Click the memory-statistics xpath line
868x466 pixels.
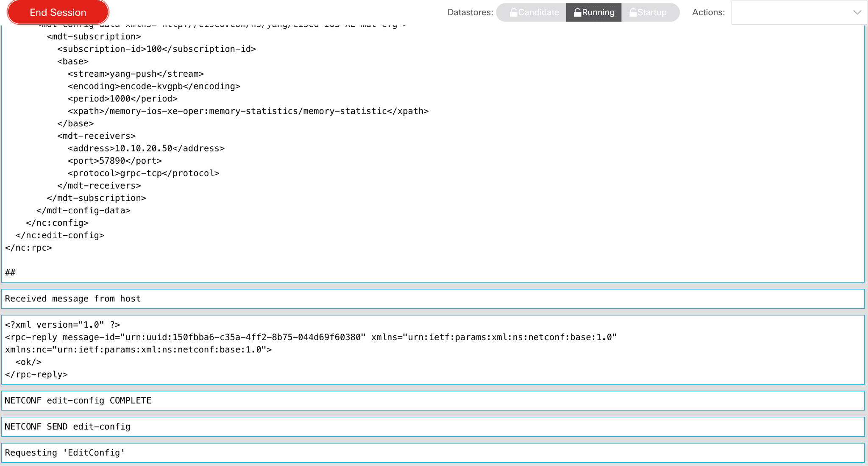pos(248,111)
